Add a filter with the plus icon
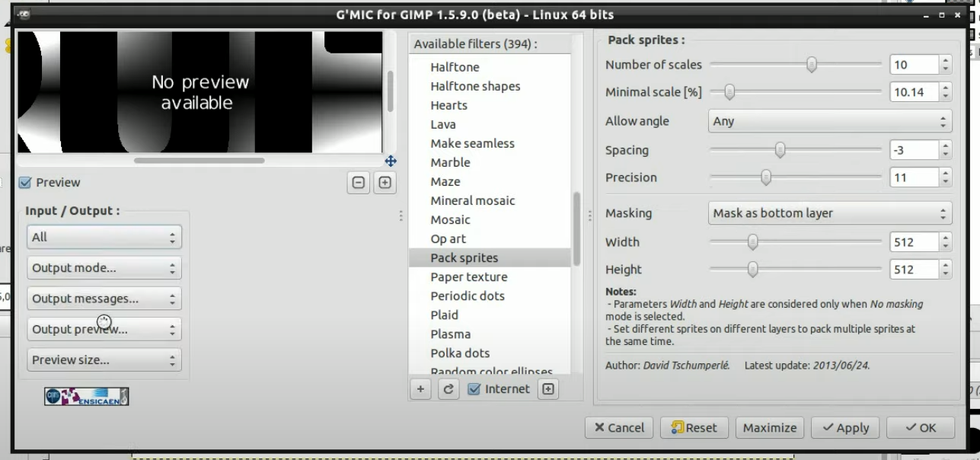The height and width of the screenshot is (460, 980). coord(420,389)
